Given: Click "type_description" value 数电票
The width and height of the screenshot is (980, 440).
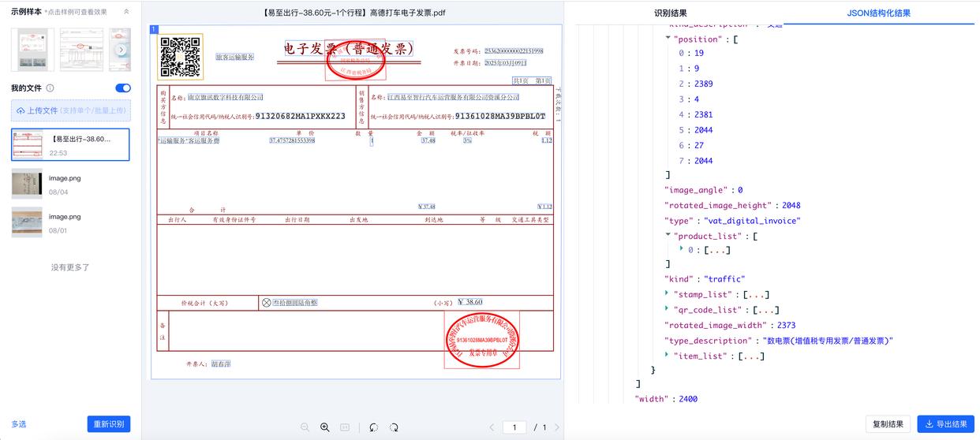Looking at the screenshot, I should (x=829, y=341).
